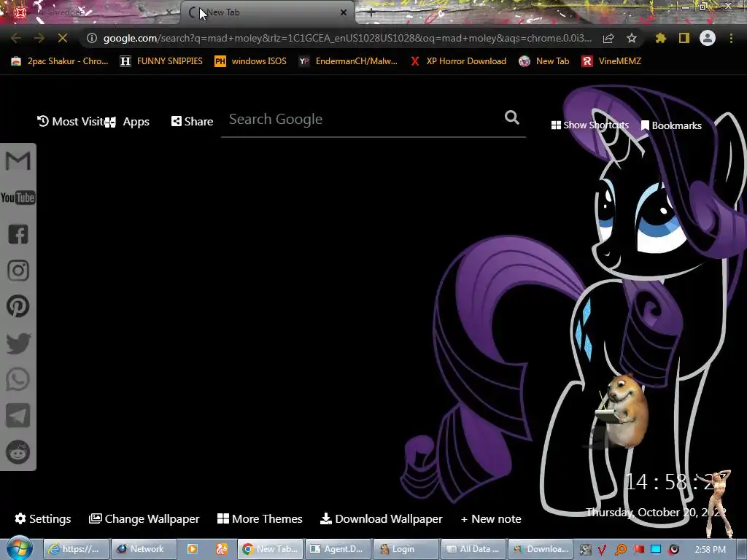
Task: Click Change Wallpaper
Action: click(x=144, y=518)
